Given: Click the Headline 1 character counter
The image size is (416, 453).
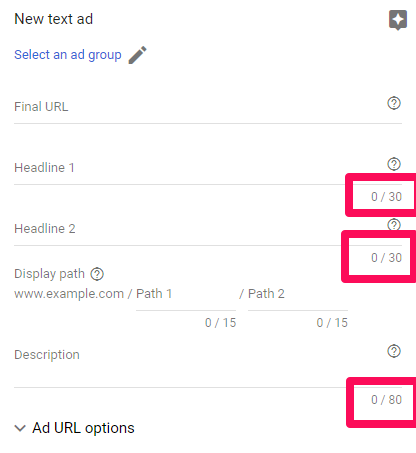Looking at the screenshot, I should tap(386, 197).
